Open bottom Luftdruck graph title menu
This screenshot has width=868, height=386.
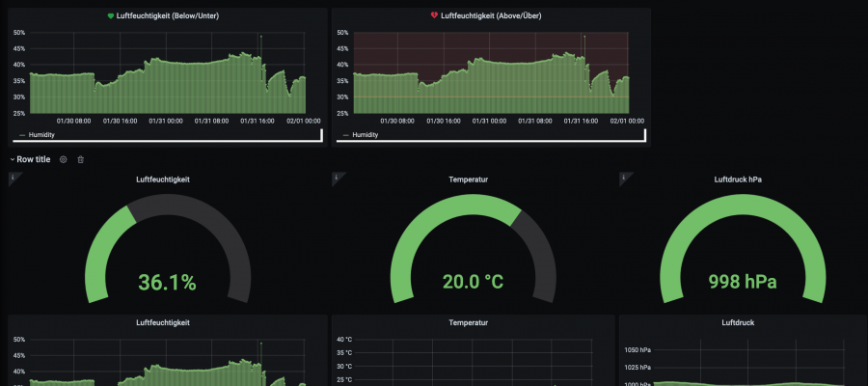click(x=738, y=322)
